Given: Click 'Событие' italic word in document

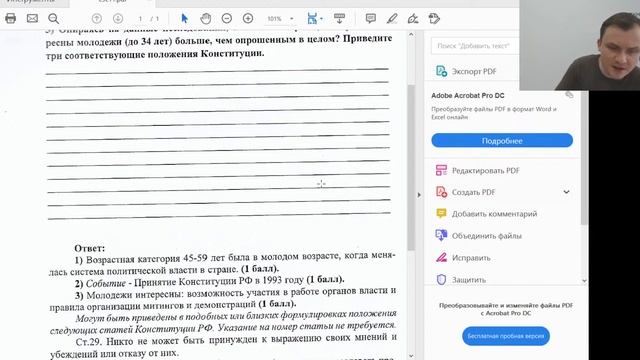Looking at the screenshot, I should 106,283.
